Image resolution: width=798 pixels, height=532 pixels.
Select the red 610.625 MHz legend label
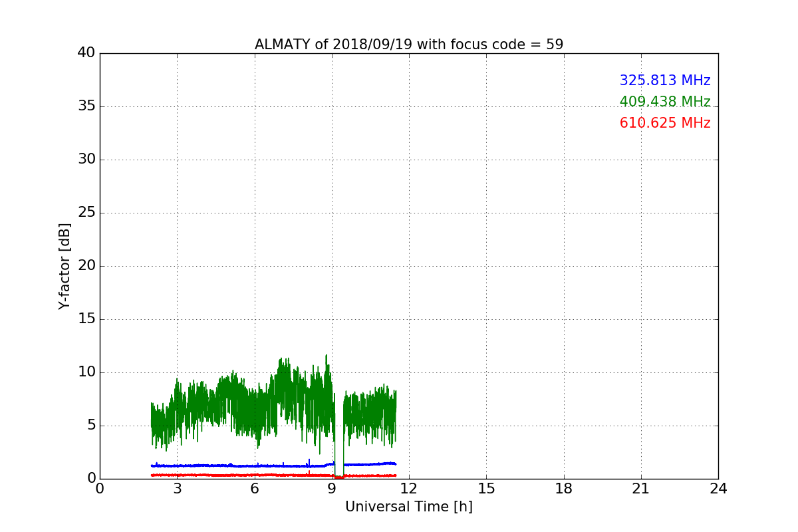[664, 123]
